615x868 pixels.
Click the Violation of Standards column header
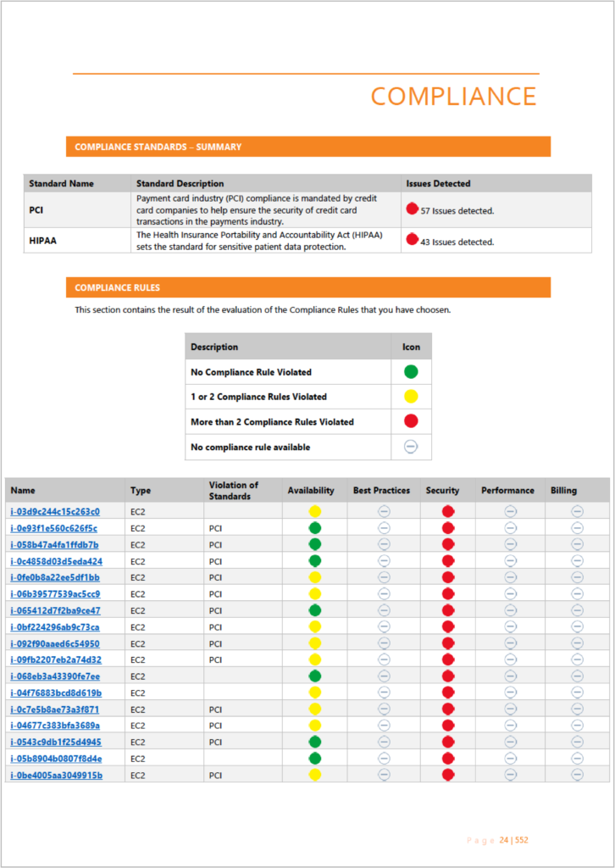click(234, 491)
